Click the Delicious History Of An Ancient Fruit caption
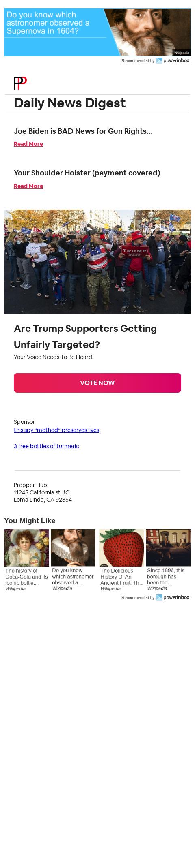This screenshot has width=195, height=868. click(121, 577)
